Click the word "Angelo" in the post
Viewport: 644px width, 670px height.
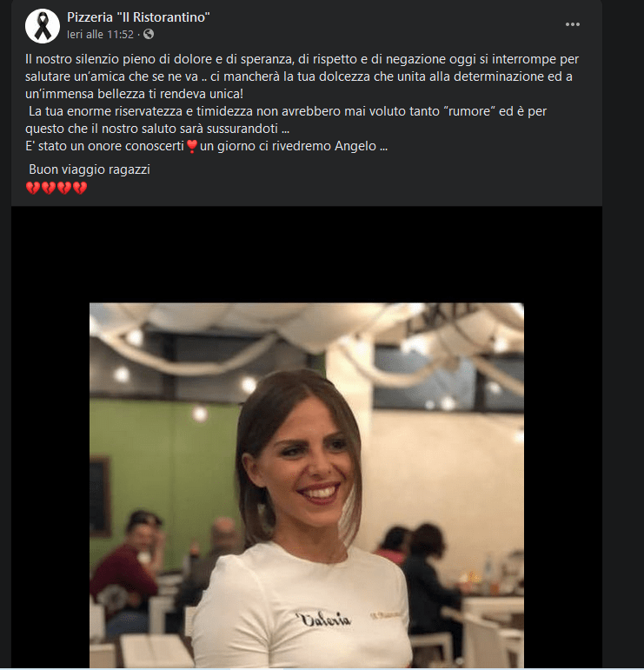(355, 146)
